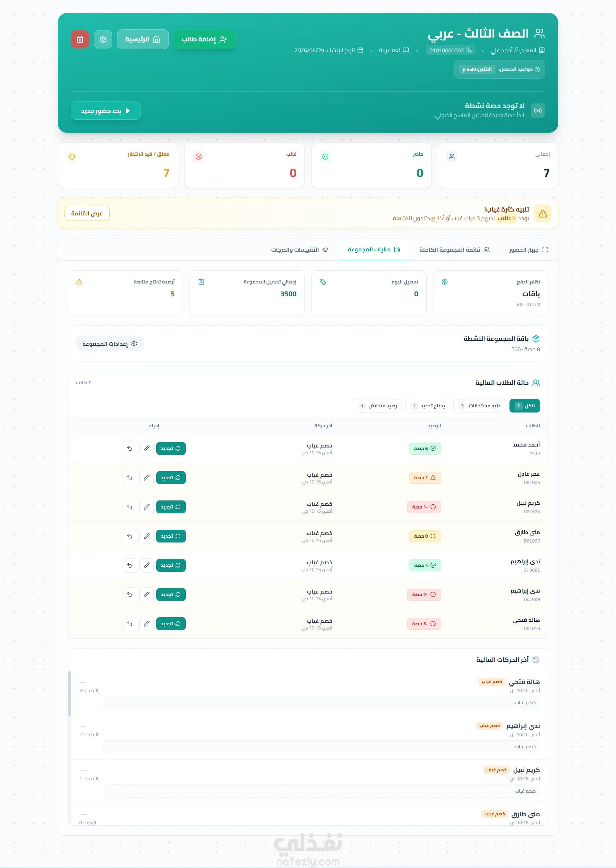
Task: Open التقييمات والدرجات tab
Action: [x=300, y=250]
